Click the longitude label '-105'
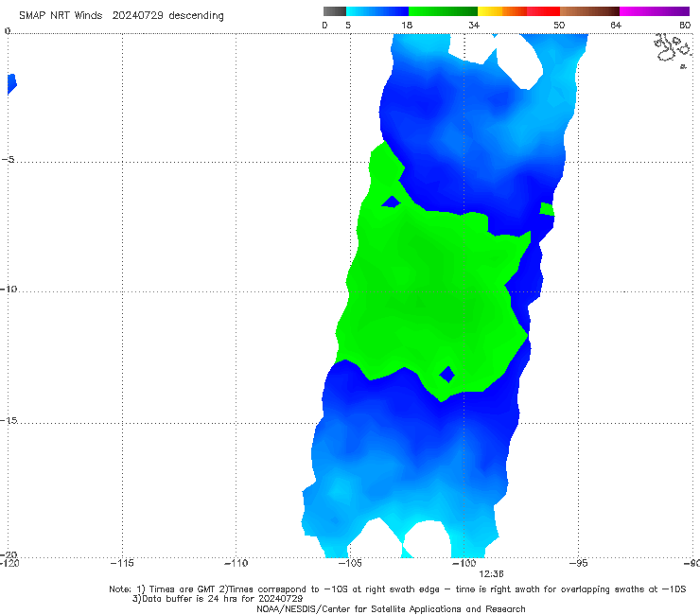 (x=350, y=563)
